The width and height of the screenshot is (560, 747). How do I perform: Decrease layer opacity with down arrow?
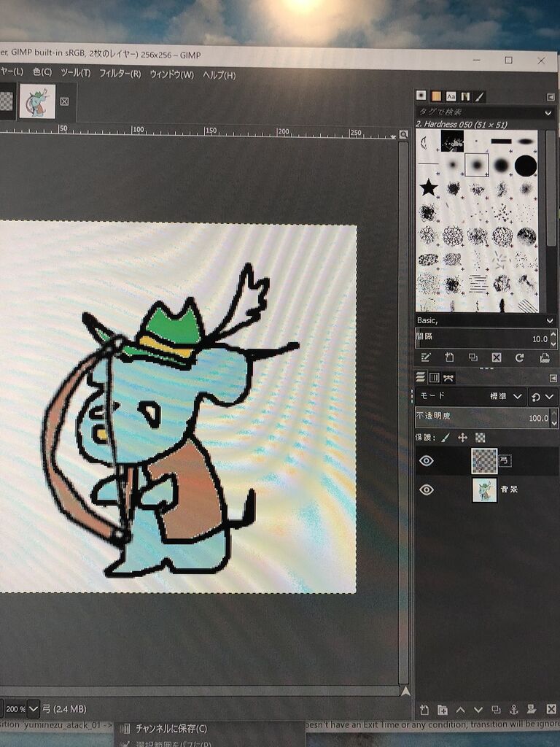pos(554,422)
